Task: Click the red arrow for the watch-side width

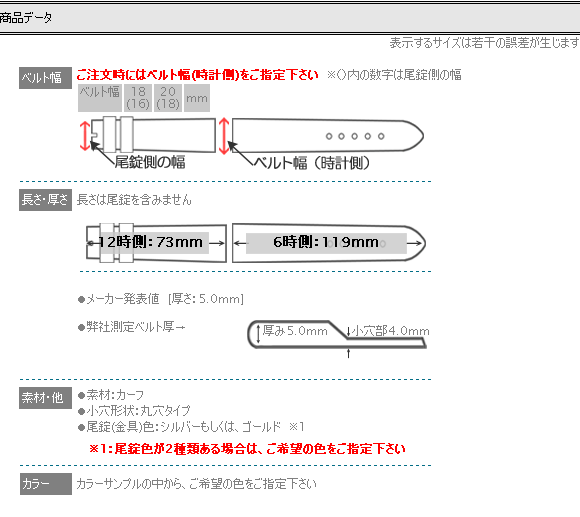Action: pos(224,136)
